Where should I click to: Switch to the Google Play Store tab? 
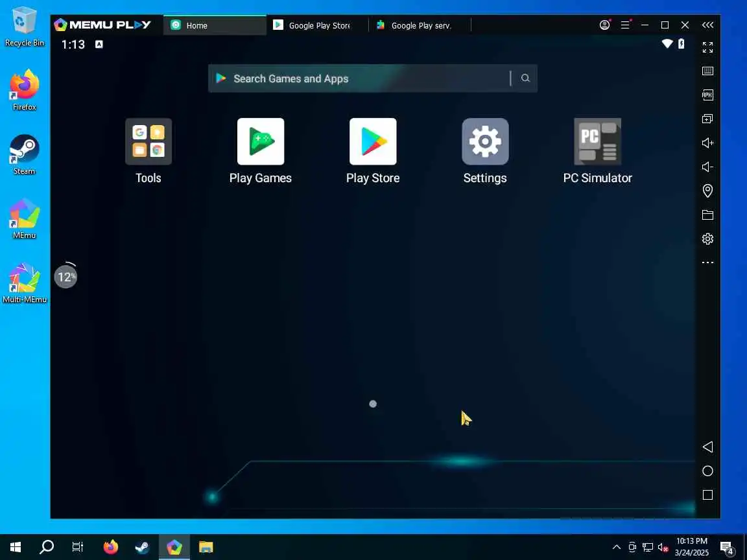[317, 25]
